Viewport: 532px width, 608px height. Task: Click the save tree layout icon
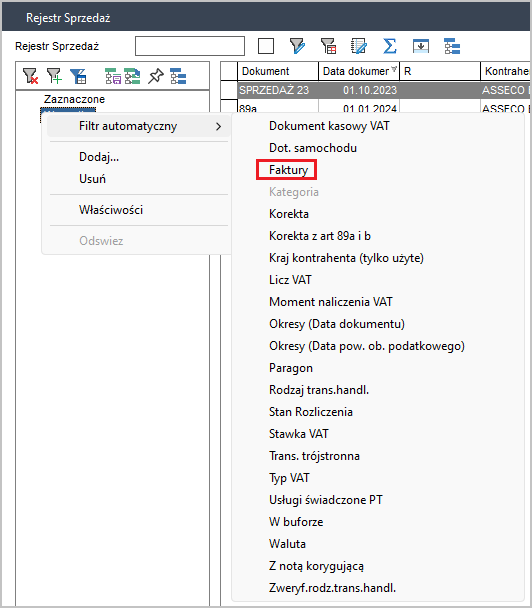pyautogui.click(x=113, y=76)
